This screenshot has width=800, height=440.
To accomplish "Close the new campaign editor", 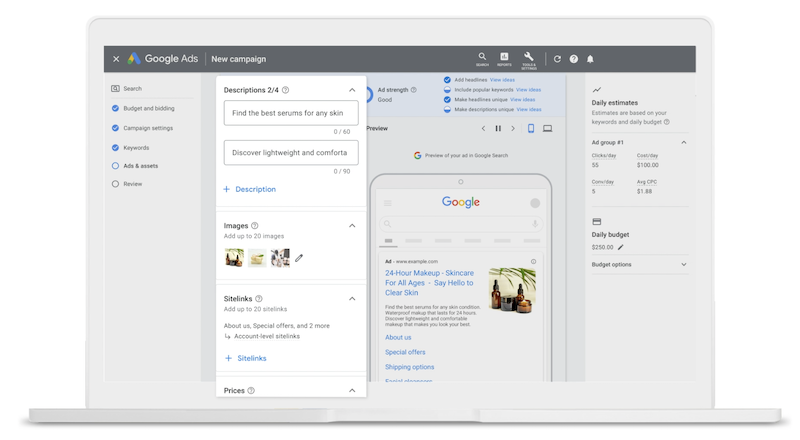I will 116,59.
